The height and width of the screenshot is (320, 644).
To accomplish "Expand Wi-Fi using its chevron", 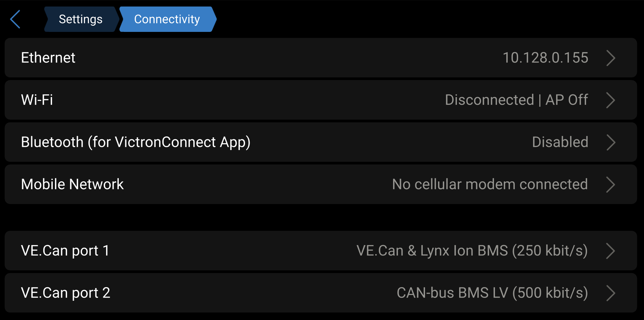I will [610, 100].
